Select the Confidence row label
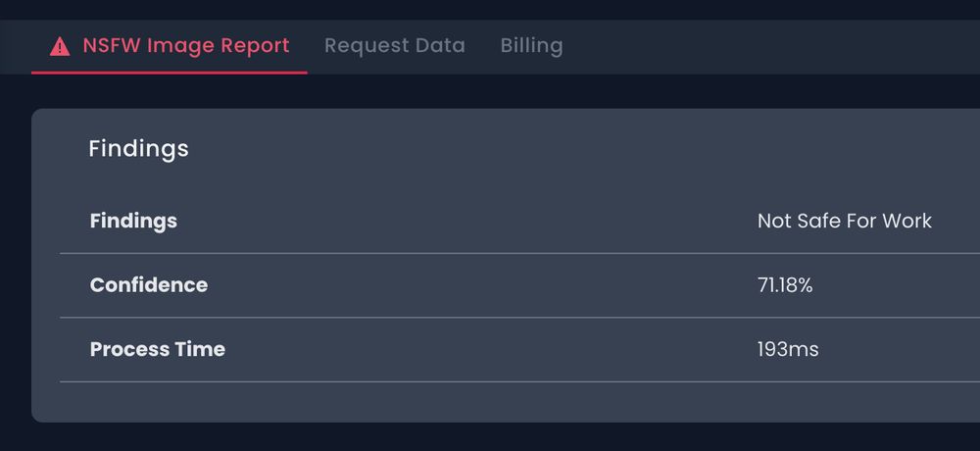The height and width of the screenshot is (451, 980). 149,285
